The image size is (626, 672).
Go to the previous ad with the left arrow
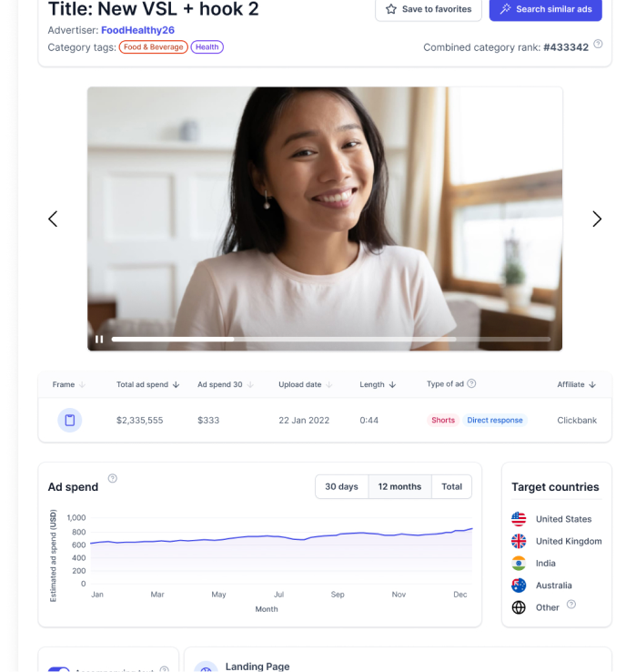click(53, 219)
